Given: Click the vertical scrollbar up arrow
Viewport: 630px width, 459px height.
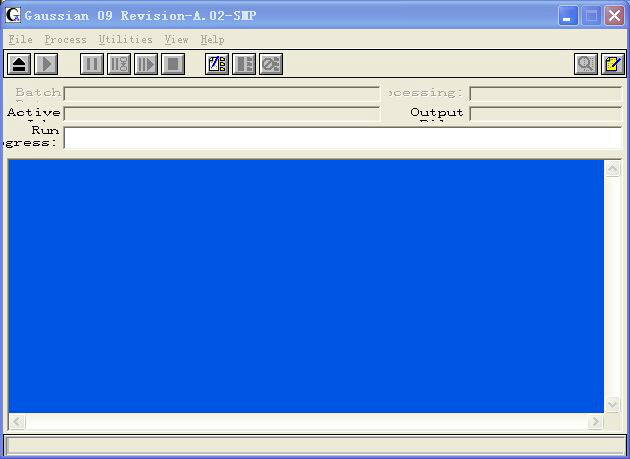Looking at the screenshot, I should click(613, 169).
